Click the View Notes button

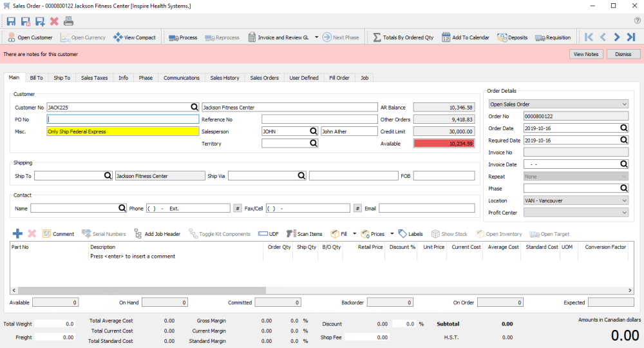(x=586, y=54)
